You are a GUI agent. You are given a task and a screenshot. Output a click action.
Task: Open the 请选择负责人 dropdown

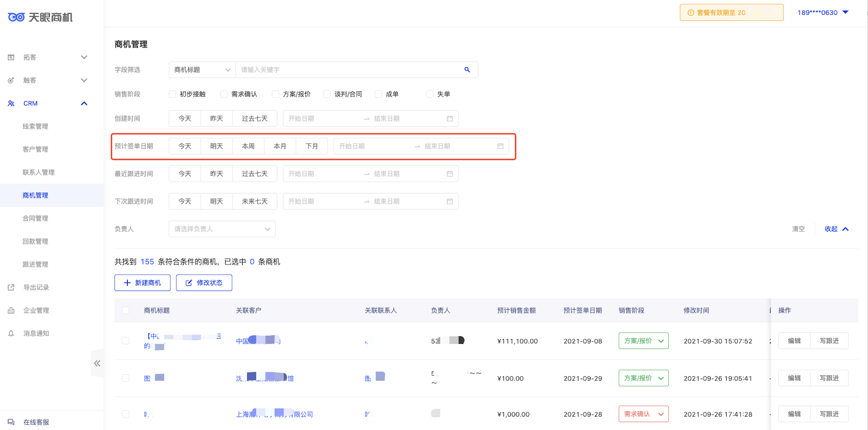(222, 229)
